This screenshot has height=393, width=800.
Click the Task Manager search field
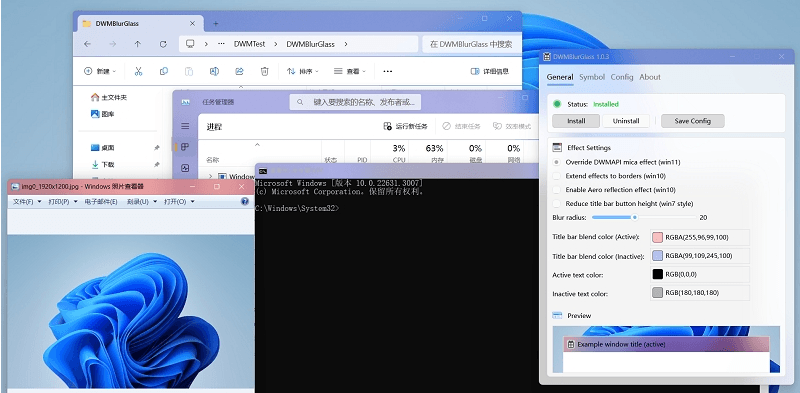(356, 102)
